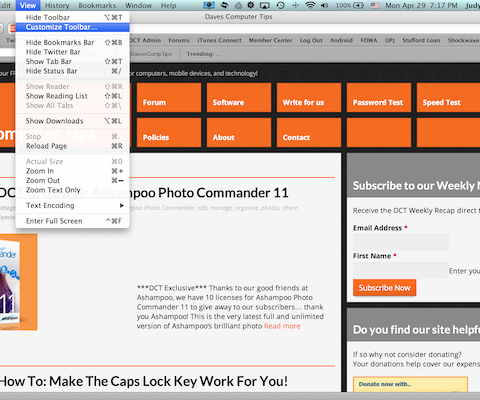
Task: Select Zoom Text Only
Action: (72, 190)
